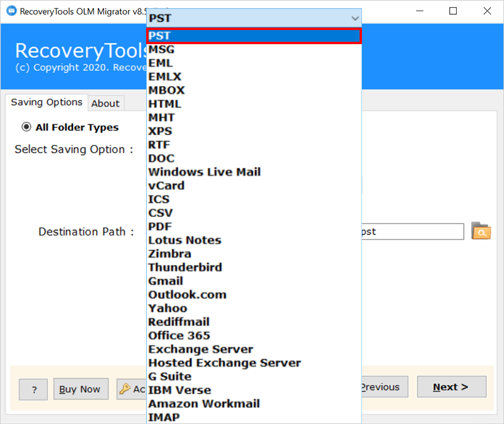Select the All Folder Types radio button

pos(27,127)
